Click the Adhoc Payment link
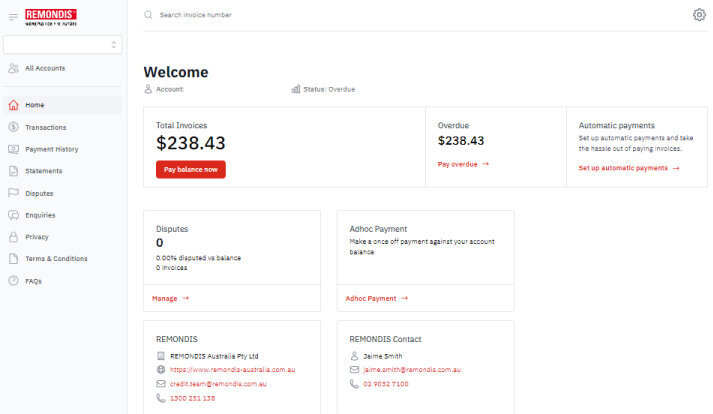The image size is (713, 414). click(377, 298)
